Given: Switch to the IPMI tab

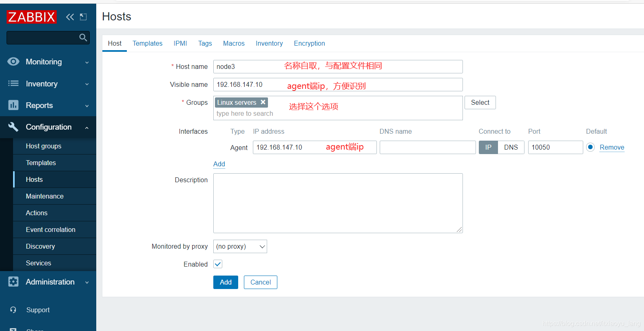Looking at the screenshot, I should pos(180,43).
